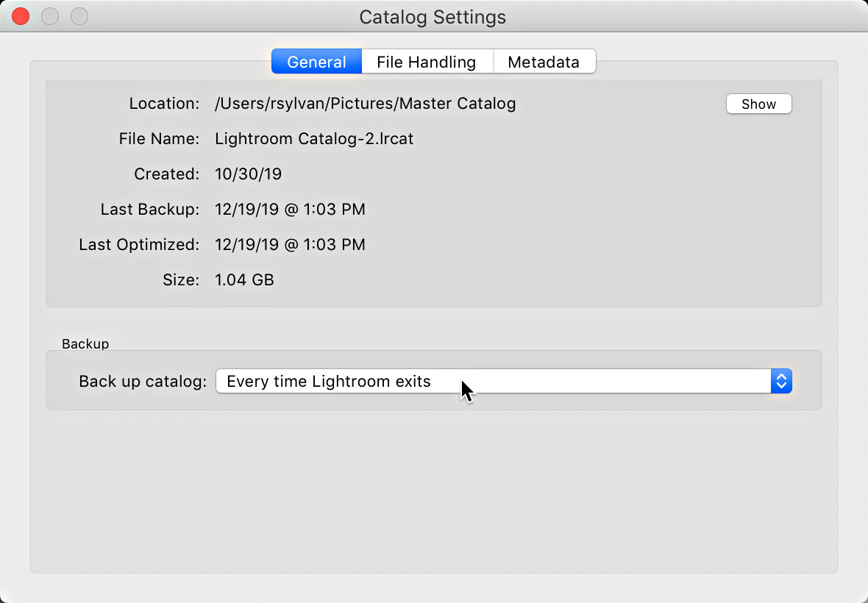Click the gray zoom window button

click(x=79, y=16)
